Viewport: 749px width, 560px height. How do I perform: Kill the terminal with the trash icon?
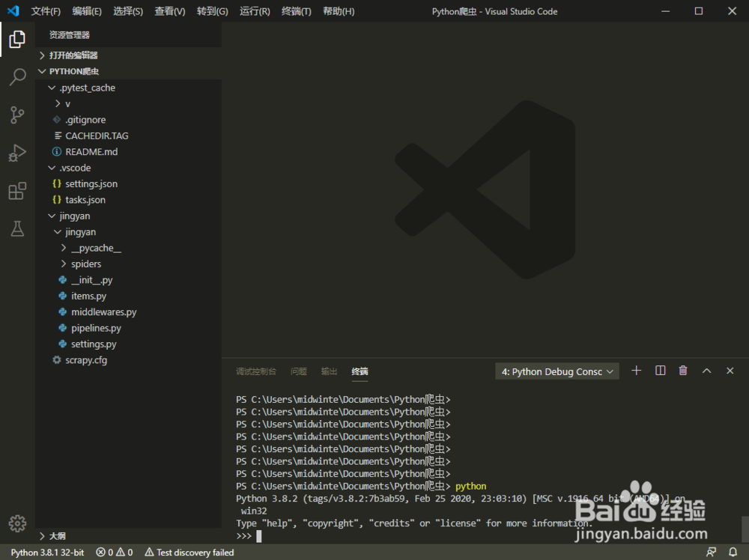[682, 370]
